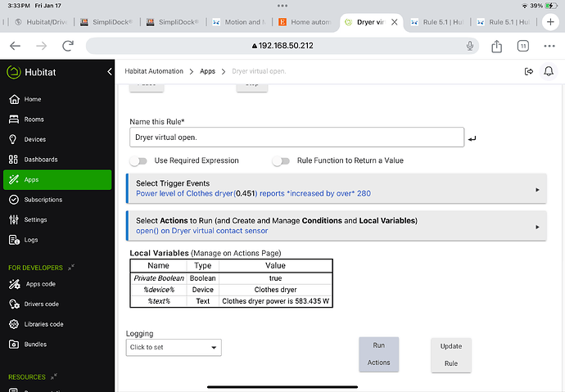Click the Dashboards grid icon
This screenshot has width=565, height=392.
(13, 160)
